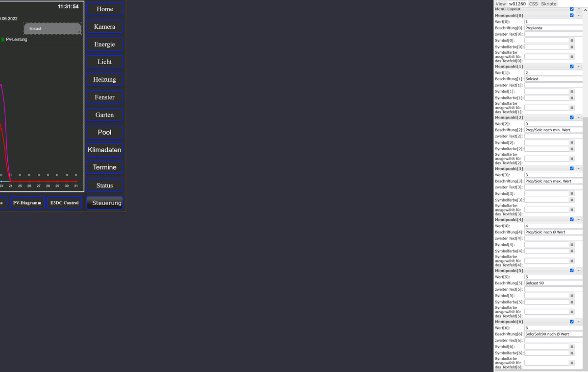
Task: Open the Skripte tab
Action: [548, 3]
